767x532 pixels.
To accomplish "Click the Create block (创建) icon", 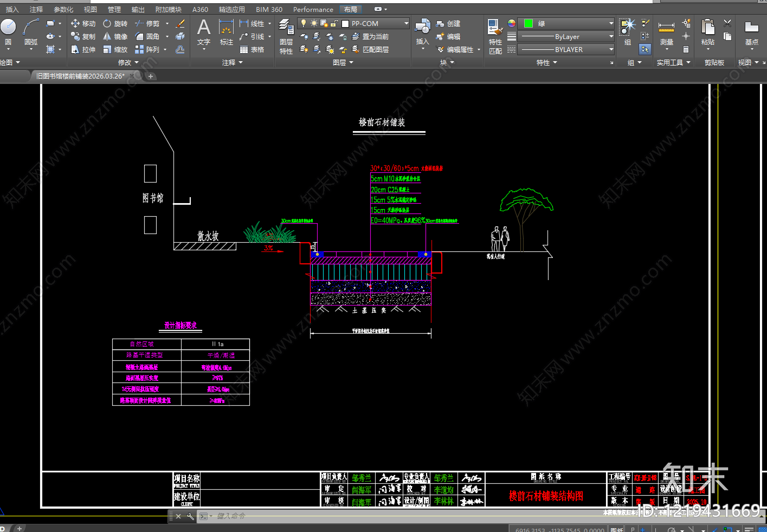I will (x=448, y=24).
